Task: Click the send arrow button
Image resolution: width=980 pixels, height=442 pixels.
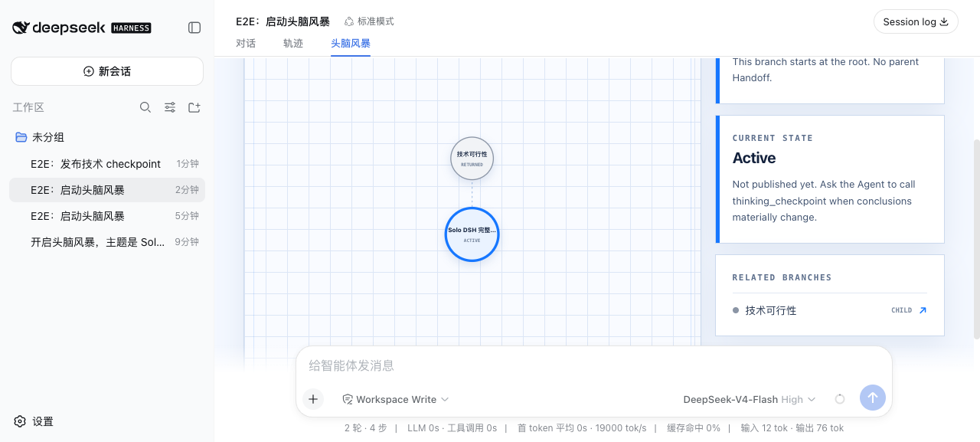Action: click(x=873, y=398)
